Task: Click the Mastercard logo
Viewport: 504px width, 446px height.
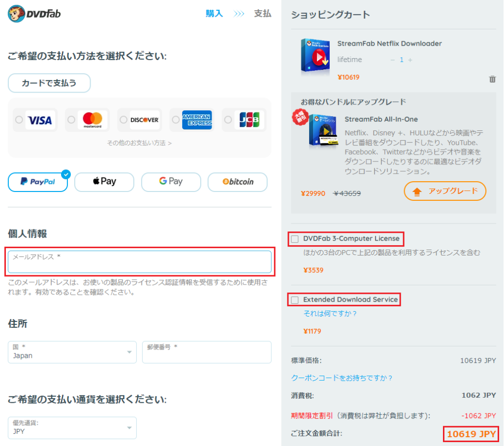Action: click(x=93, y=120)
